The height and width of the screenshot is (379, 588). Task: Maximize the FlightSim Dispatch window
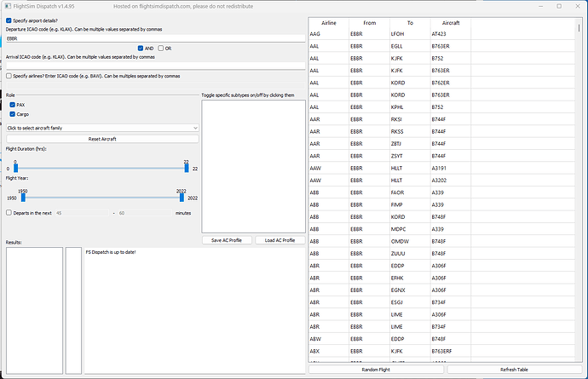pyautogui.click(x=559, y=6)
